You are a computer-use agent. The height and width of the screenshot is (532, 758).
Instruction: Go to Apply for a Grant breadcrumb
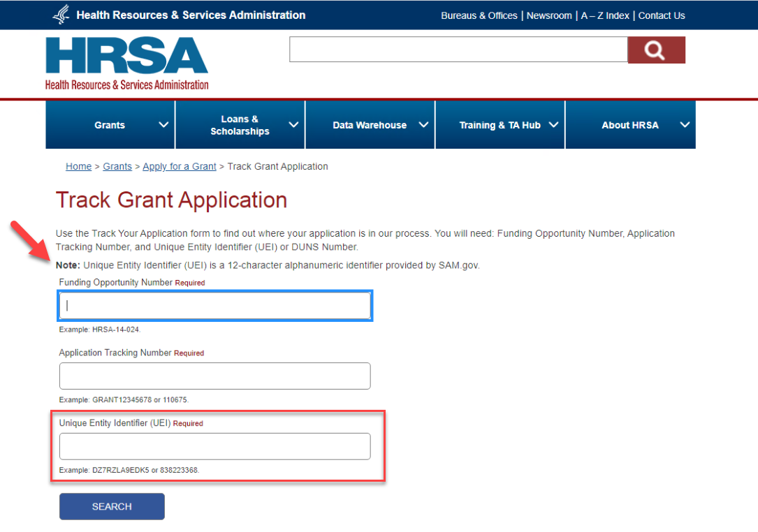click(x=180, y=166)
